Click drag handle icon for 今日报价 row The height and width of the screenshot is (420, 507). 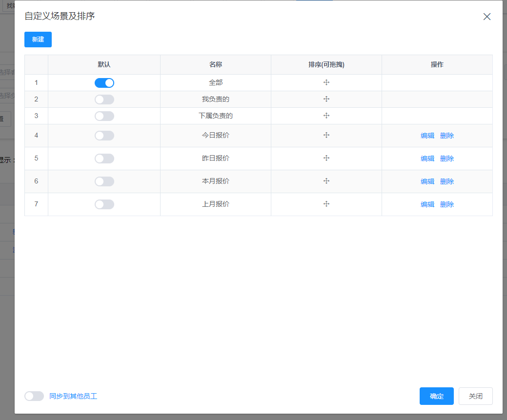326,136
